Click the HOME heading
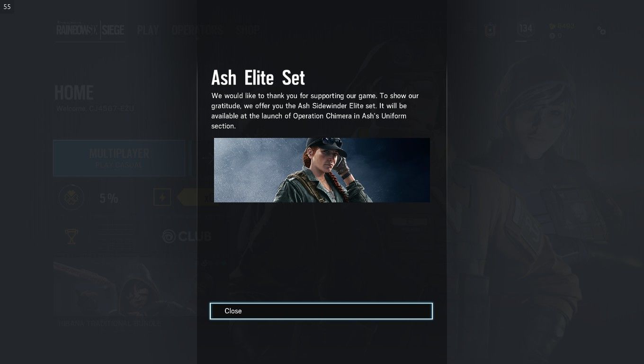This screenshot has width=644, height=364. coord(74,92)
